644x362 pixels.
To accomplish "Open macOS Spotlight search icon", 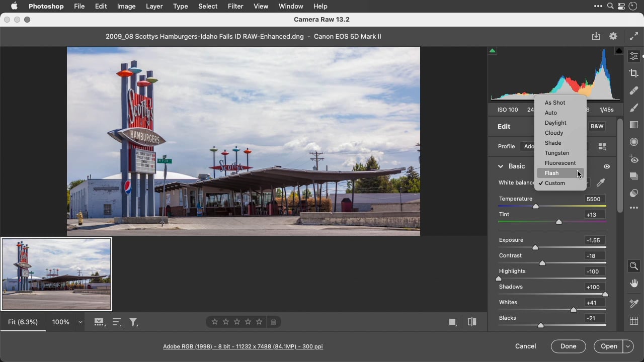I will click(610, 6).
